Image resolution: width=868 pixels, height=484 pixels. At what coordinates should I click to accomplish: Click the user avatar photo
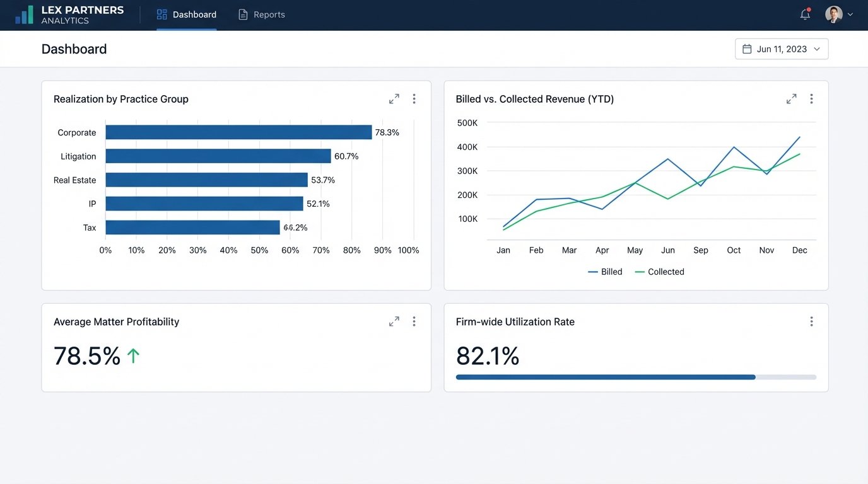coord(834,14)
